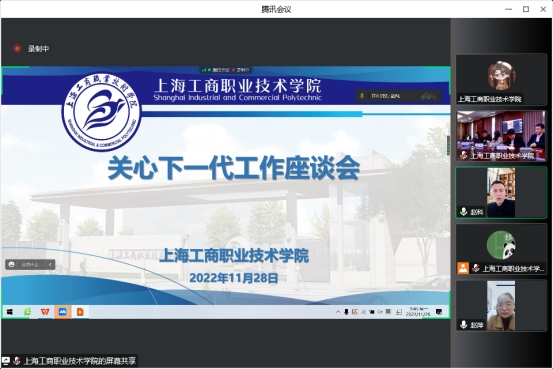This screenshot has width=553, height=369.
Task: Open the green browser icon in the shared taskbar
Action: tap(27, 312)
